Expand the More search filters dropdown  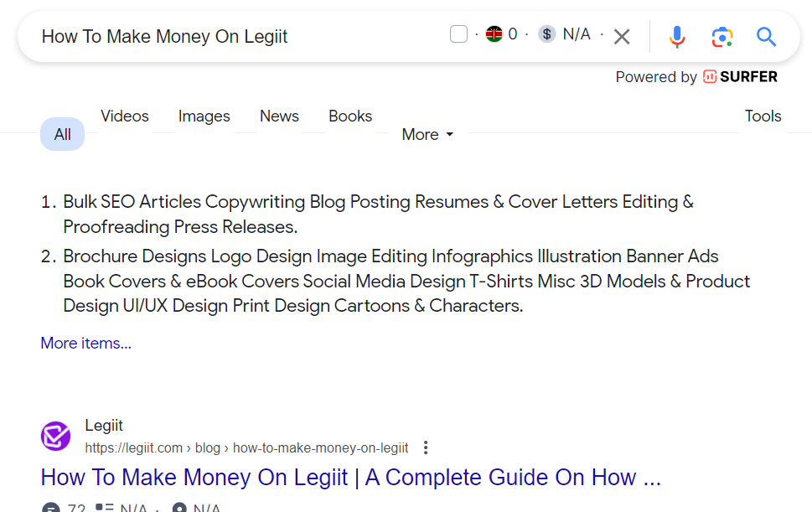click(x=427, y=134)
